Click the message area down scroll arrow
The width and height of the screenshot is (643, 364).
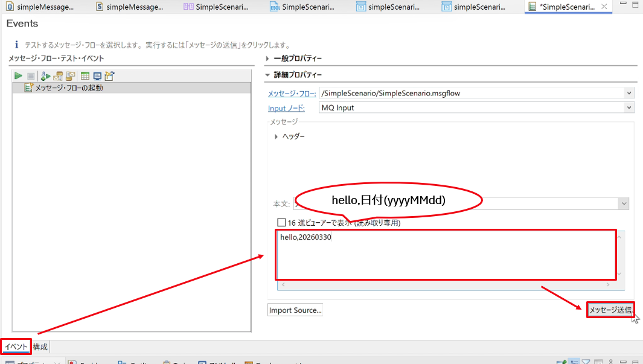(x=619, y=274)
